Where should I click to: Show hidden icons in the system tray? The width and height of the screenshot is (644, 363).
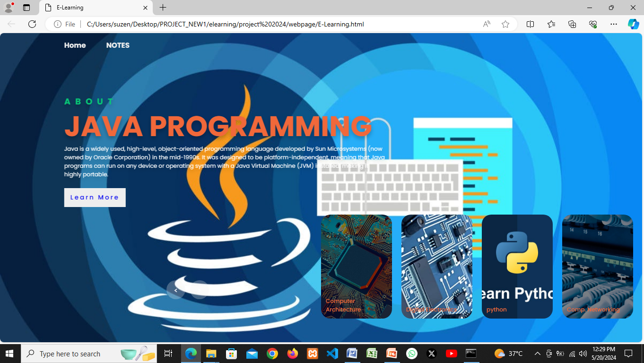click(537, 354)
